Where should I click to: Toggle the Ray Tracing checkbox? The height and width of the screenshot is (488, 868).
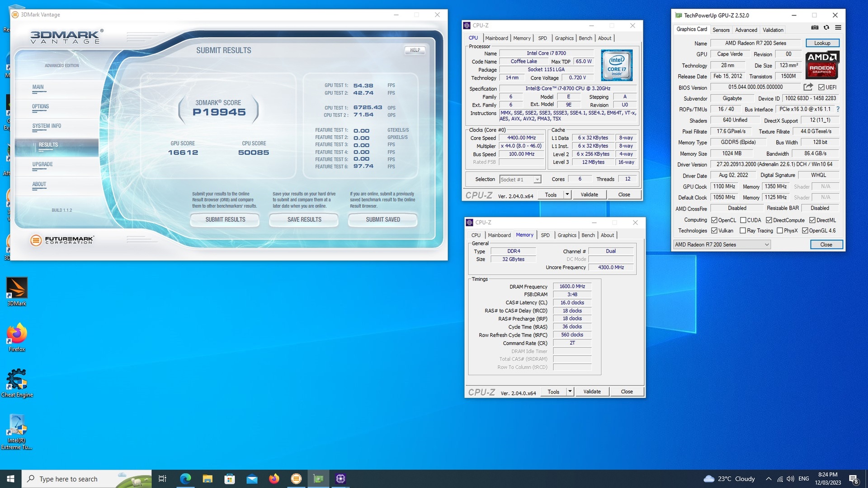point(743,230)
